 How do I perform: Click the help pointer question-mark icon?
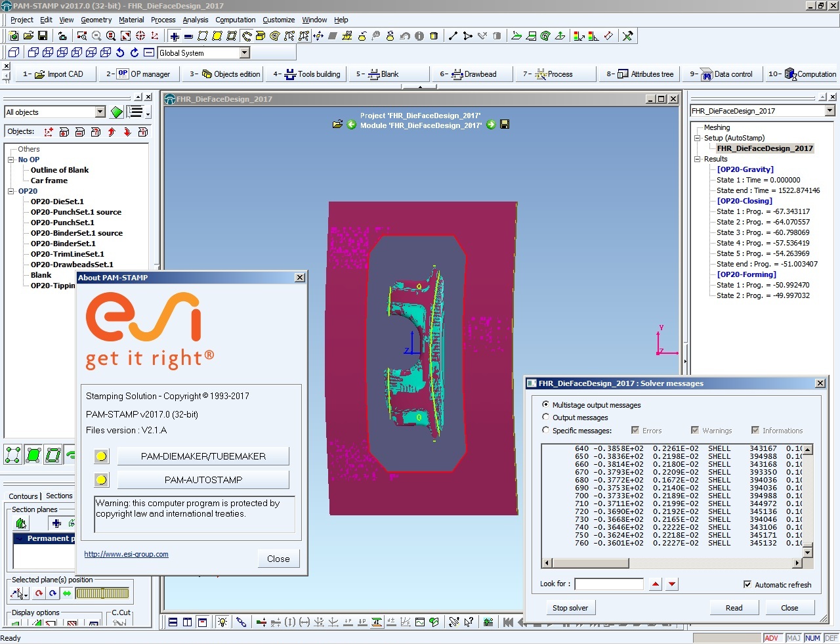tap(469, 622)
